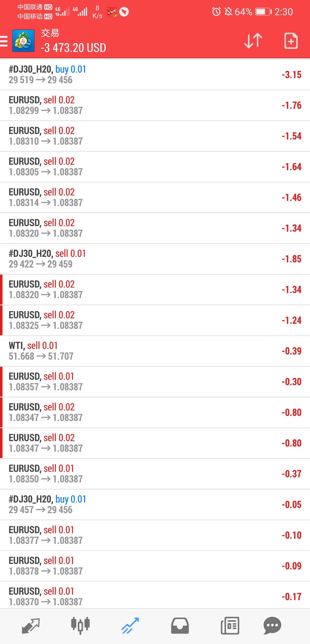Create a new order with plus icon
Viewport: 310px width, 644px height.
coord(291,41)
